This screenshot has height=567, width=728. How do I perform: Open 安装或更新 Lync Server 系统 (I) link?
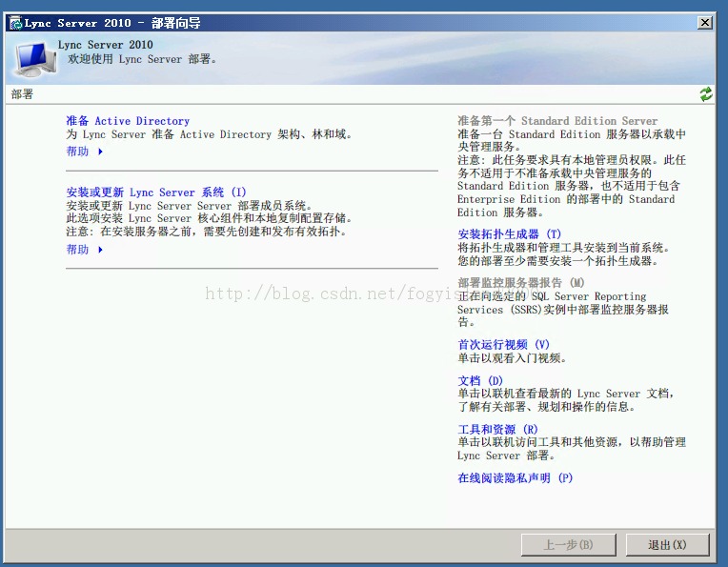pyautogui.click(x=156, y=192)
